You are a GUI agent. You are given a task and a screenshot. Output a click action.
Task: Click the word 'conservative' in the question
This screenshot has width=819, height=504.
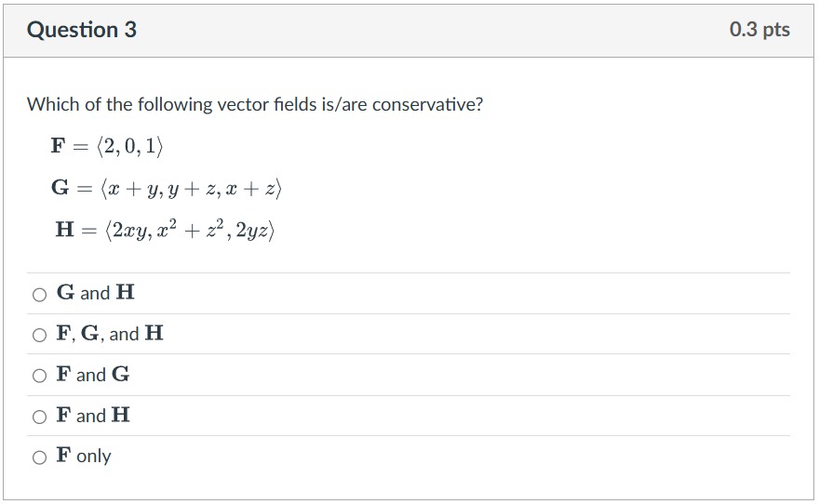[x=428, y=104]
